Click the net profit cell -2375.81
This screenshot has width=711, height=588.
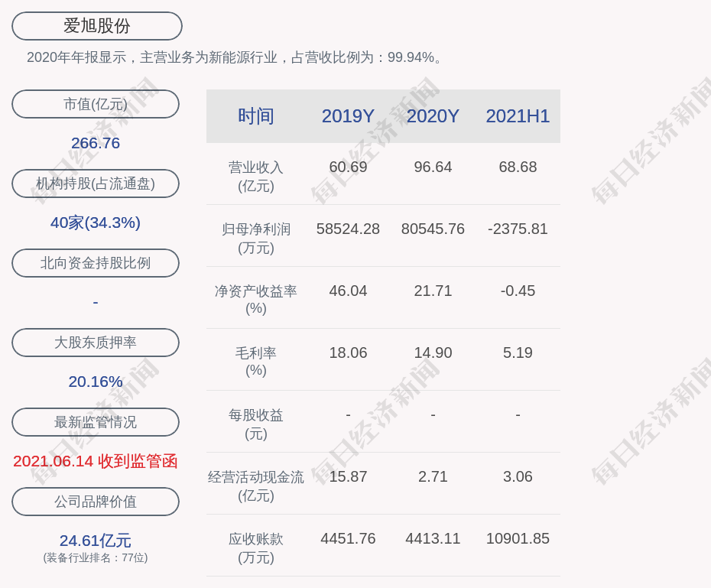[518, 229]
